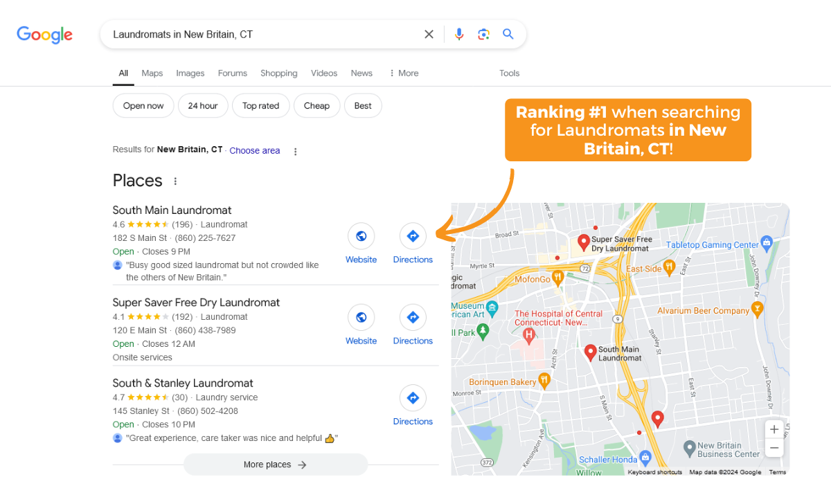The width and height of the screenshot is (831, 504).
Task: Click the Choose area link
Action: [x=255, y=151]
